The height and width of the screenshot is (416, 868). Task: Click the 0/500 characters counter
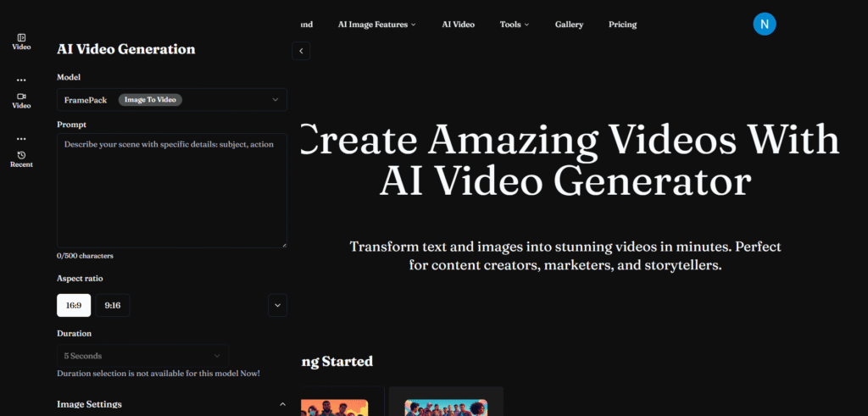(x=85, y=256)
